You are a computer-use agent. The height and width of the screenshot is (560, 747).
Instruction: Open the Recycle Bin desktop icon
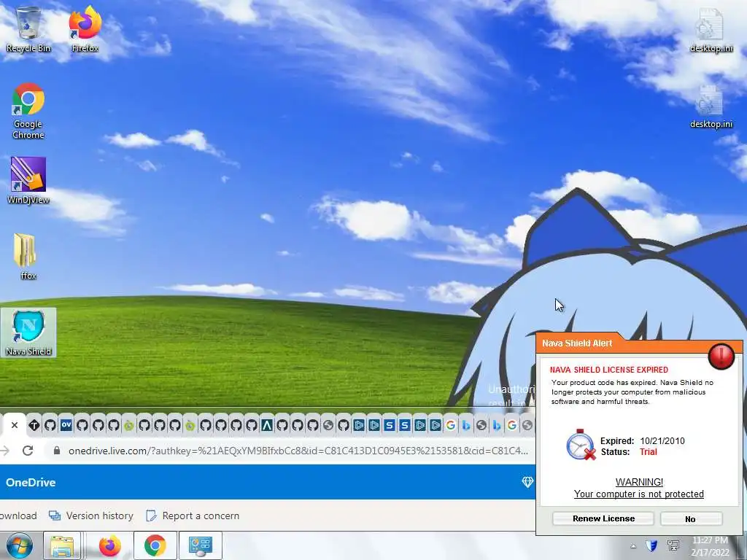tap(28, 29)
